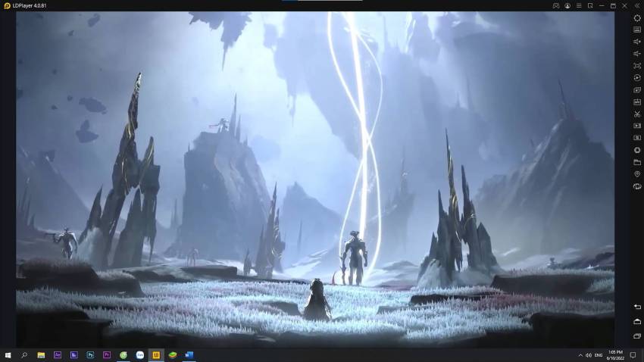The height and width of the screenshot is (362, 644).
Task: Start video recorder from sidebar
Action: click(x=637, y=126)
